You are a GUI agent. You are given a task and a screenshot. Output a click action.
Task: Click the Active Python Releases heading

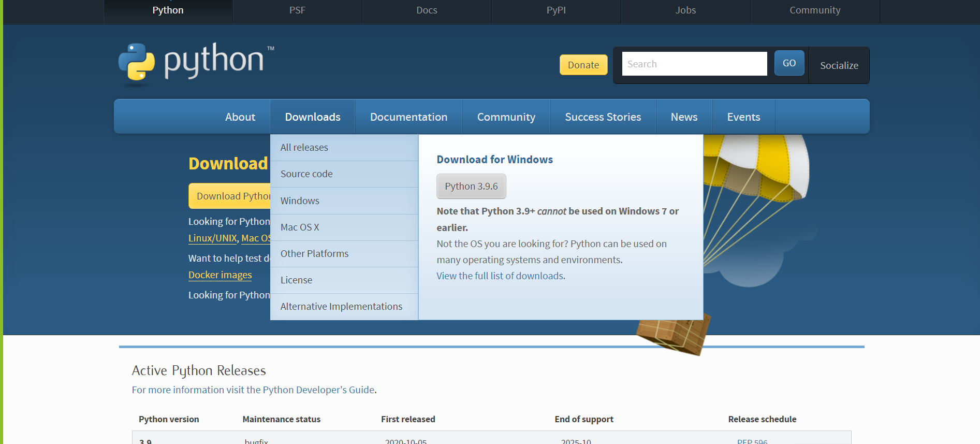click(x=199, y=370)
